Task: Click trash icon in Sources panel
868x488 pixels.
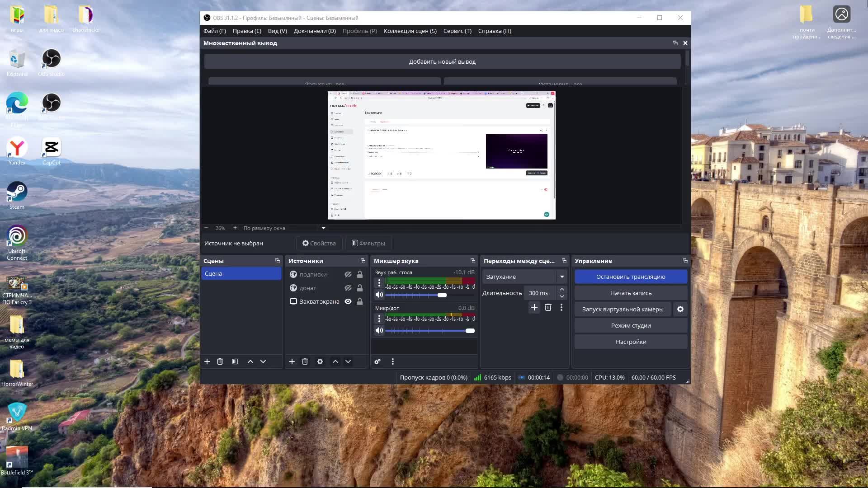Action: (305, 361)
